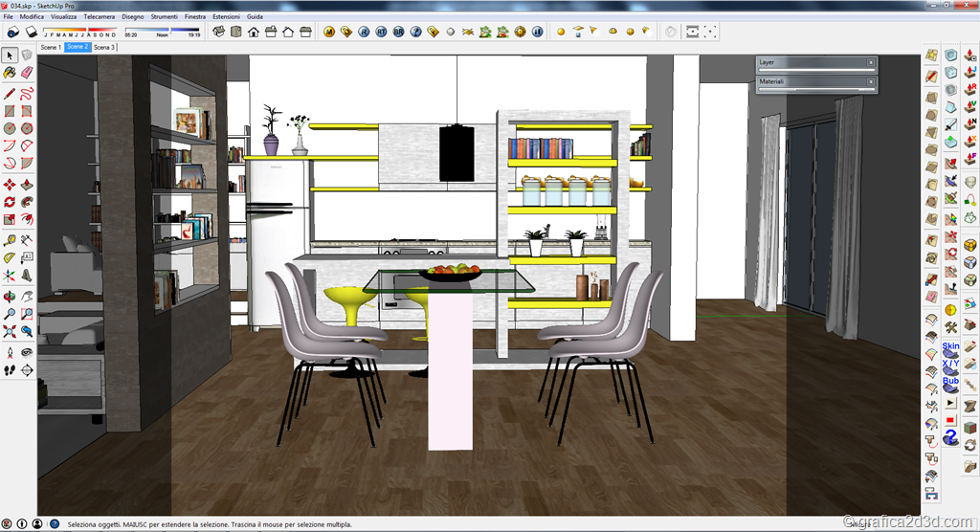Click the red Stop square icon
980x532 pixels.
click(951, 420)
